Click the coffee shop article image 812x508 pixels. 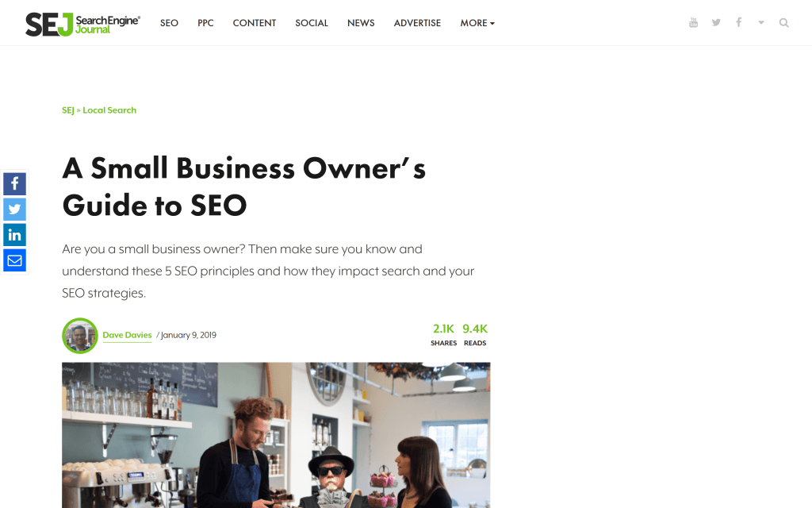[x=276, y=435]
